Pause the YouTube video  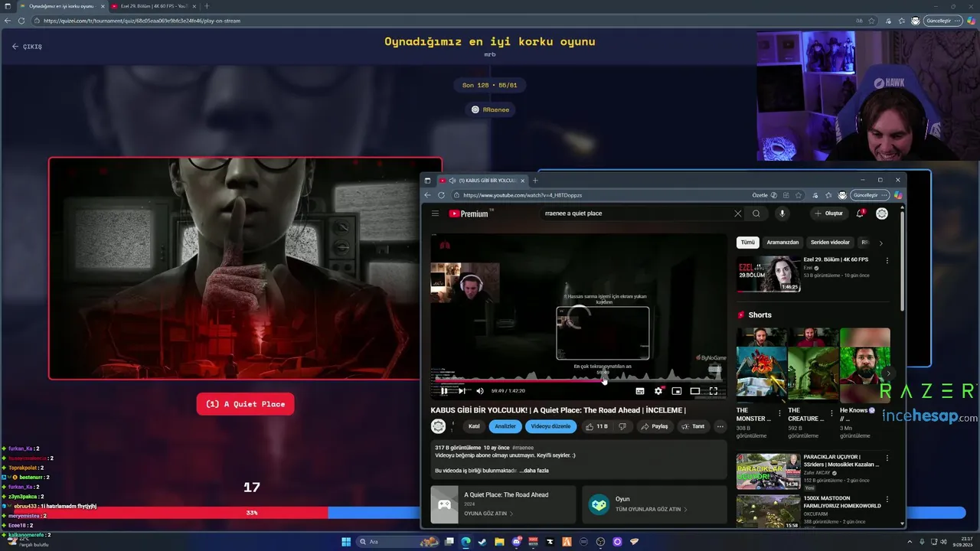(444, 391)
